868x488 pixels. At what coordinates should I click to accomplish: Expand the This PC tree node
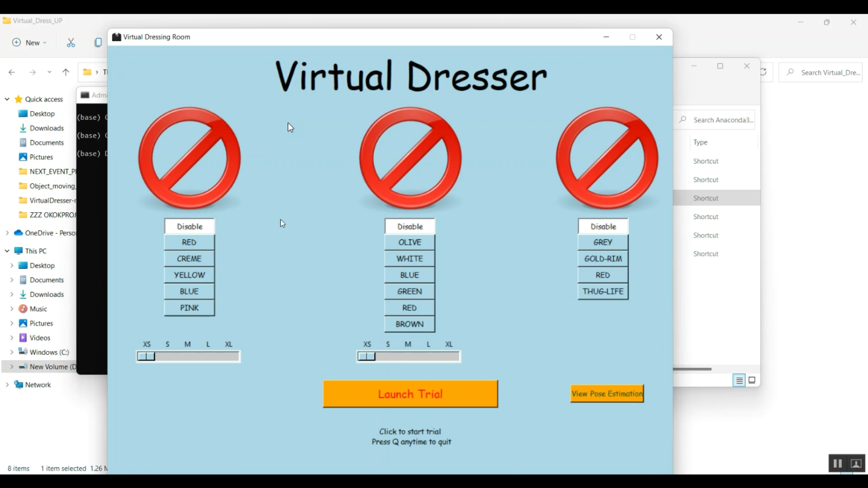click(x=7, y=251)
